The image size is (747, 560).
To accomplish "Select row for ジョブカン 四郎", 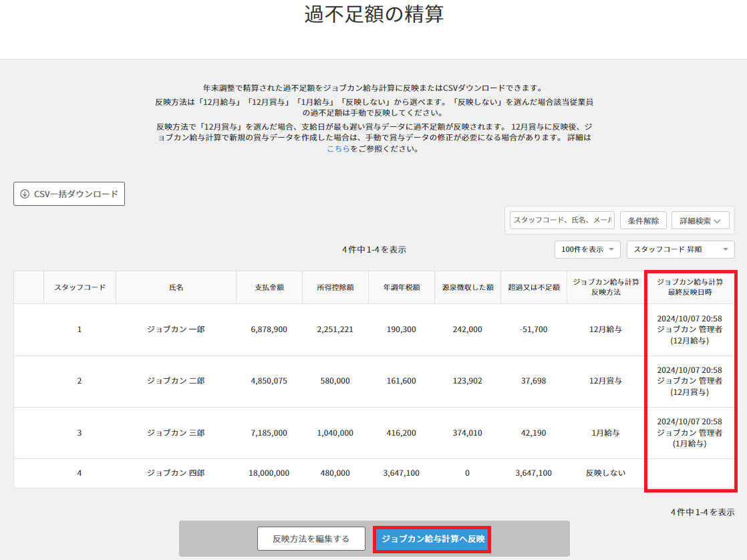I will pyautogui.click(x=176, y=473).
